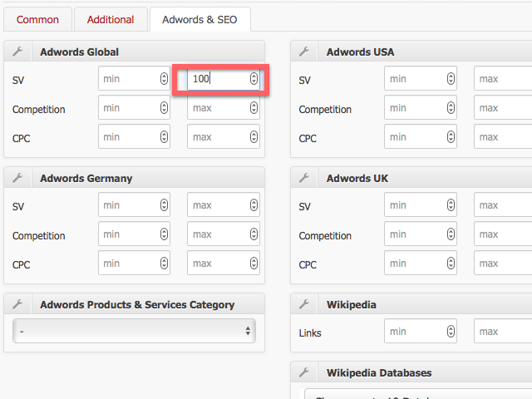
Task: Focus Adwords UK SV min field
Action: pos(421,204)
